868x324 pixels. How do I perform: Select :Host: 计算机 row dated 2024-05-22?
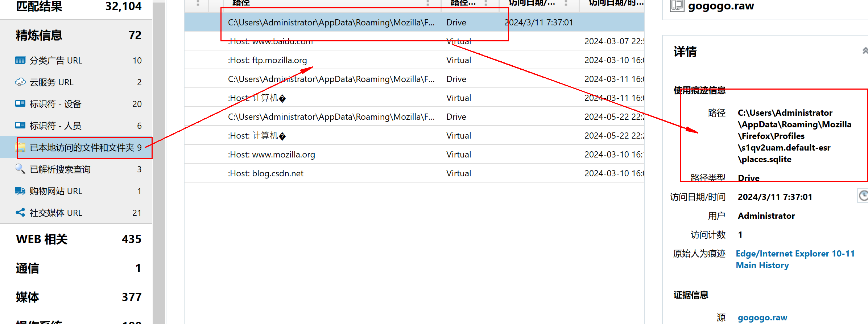point(414,136)
